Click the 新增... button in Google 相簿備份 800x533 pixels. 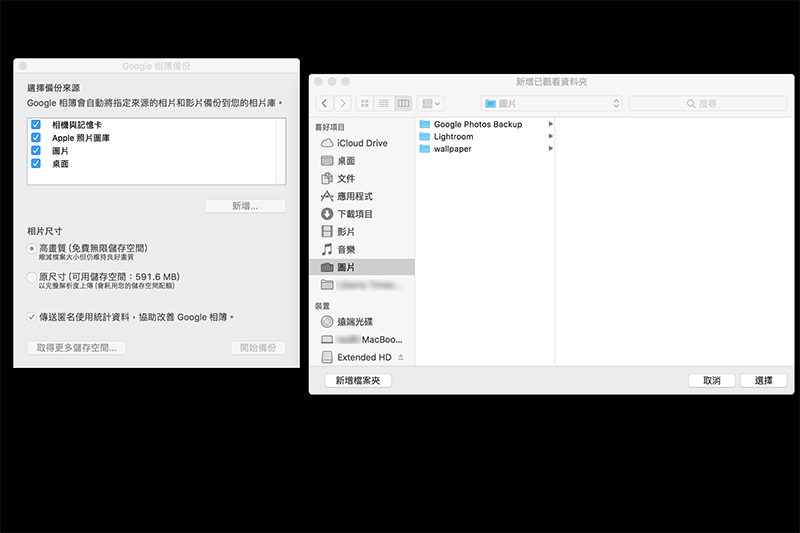(245, 206)
